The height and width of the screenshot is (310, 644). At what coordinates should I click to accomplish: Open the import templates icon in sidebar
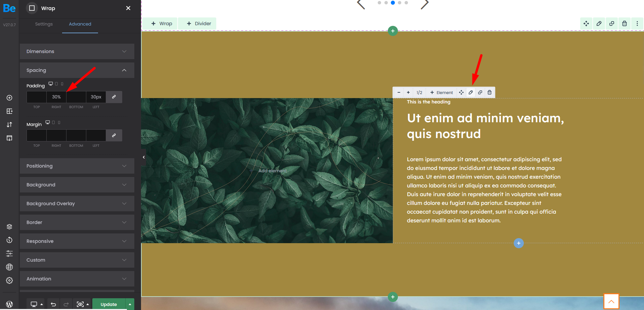pos(9,138)
